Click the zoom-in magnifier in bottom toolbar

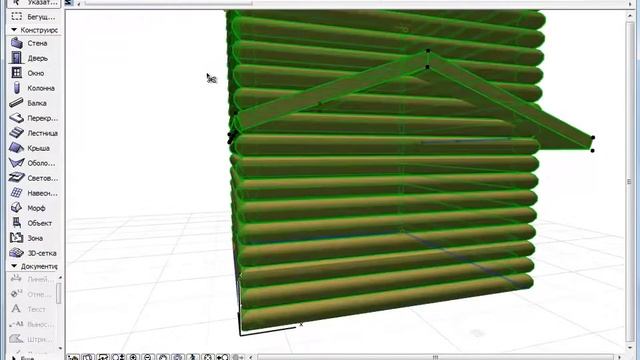133,357
